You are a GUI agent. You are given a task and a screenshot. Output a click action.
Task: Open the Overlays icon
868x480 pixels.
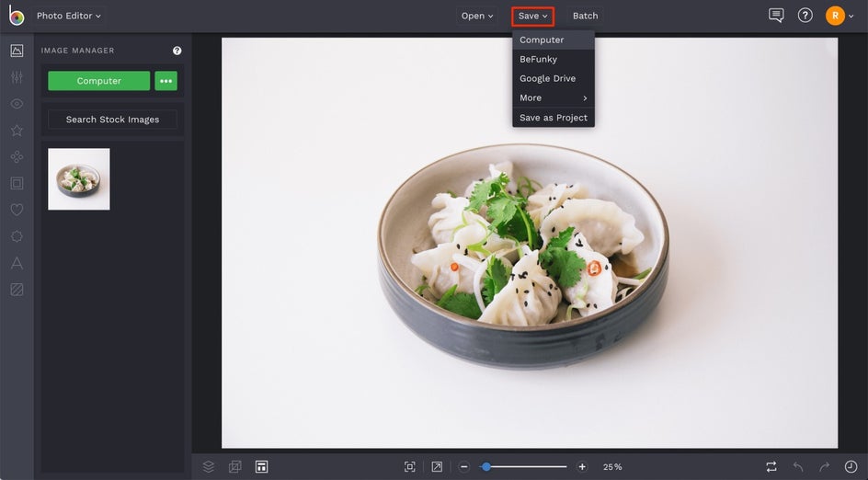(x=17, y=236)
